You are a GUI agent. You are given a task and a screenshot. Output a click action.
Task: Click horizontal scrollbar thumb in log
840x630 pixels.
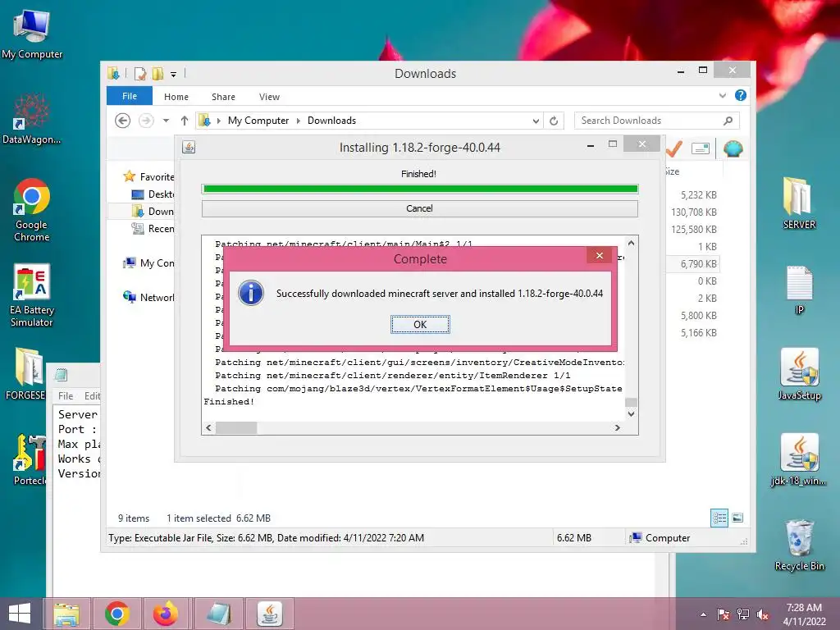point(236,427)
